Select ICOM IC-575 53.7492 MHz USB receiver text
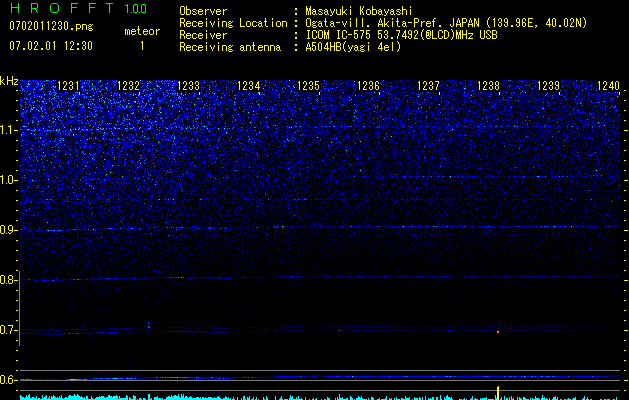The height and width of the screenshot is (400, 629). pos(401,35)
